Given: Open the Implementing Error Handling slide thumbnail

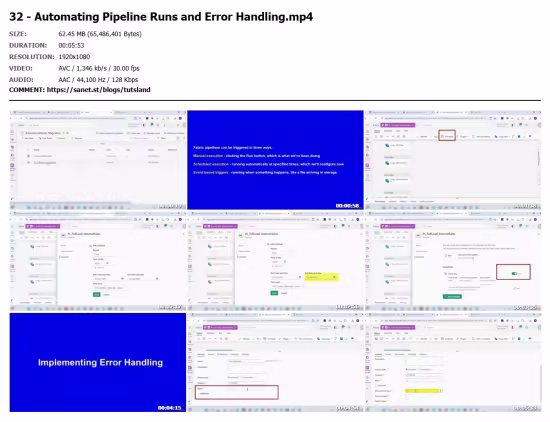Looking at the screenshot, I should tap(98, 363).
